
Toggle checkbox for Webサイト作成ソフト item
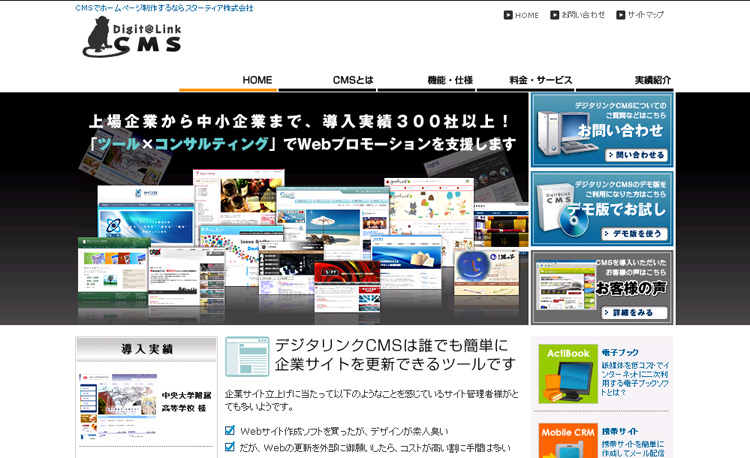230,431
